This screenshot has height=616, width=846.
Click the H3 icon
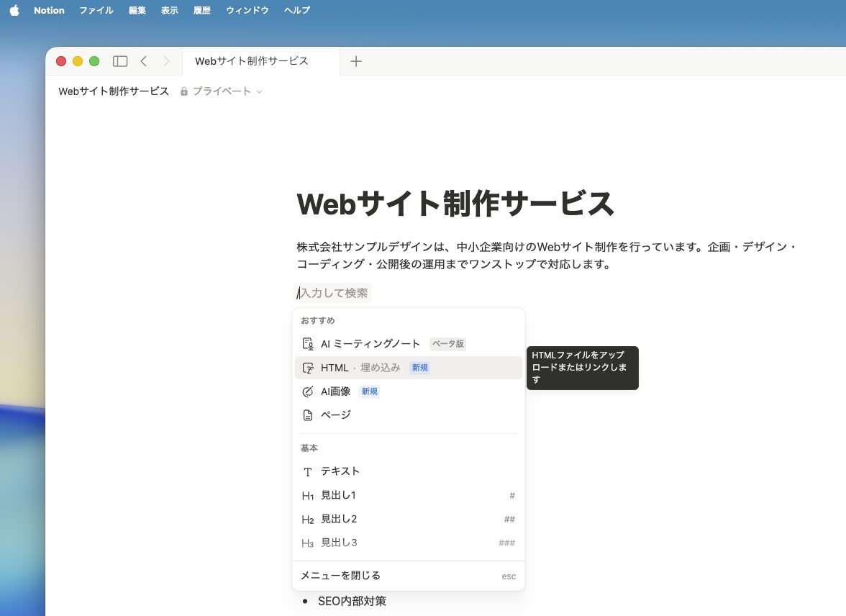click(x=308, y=543)
